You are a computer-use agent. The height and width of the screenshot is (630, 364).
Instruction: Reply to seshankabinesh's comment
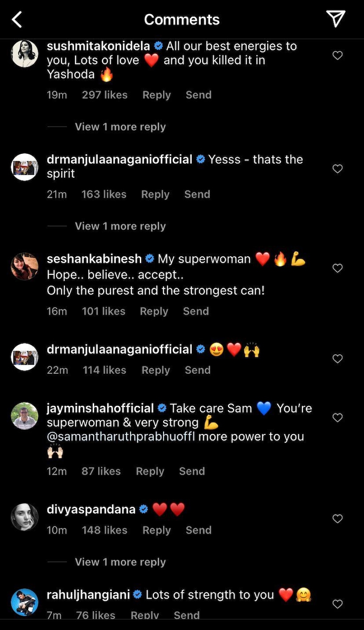[x=154, y=311]
